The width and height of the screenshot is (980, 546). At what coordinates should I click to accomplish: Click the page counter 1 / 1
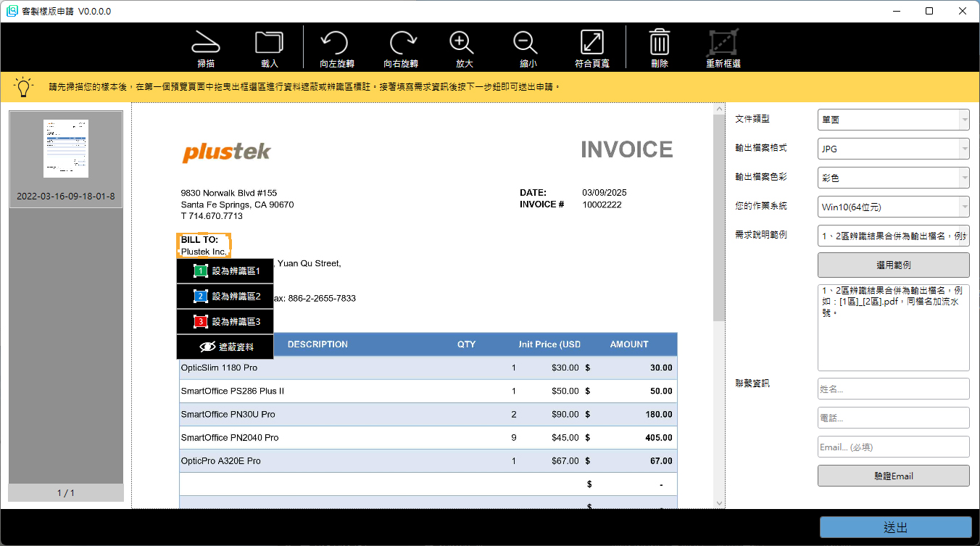66,493
